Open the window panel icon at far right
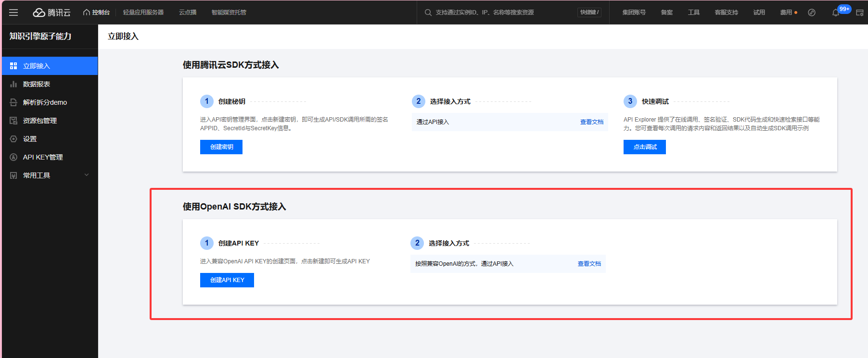Screen dimensions: 868x358 coord(860,12)
